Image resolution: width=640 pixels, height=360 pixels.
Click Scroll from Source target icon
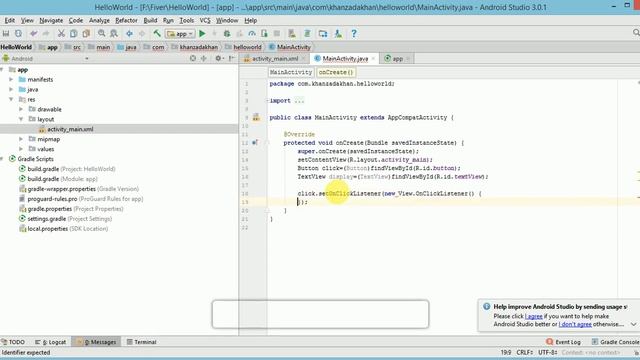pos(193,58)
